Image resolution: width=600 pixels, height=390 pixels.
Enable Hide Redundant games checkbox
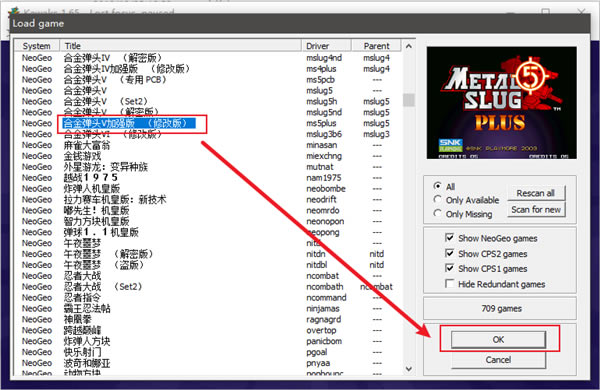[450, 284]
